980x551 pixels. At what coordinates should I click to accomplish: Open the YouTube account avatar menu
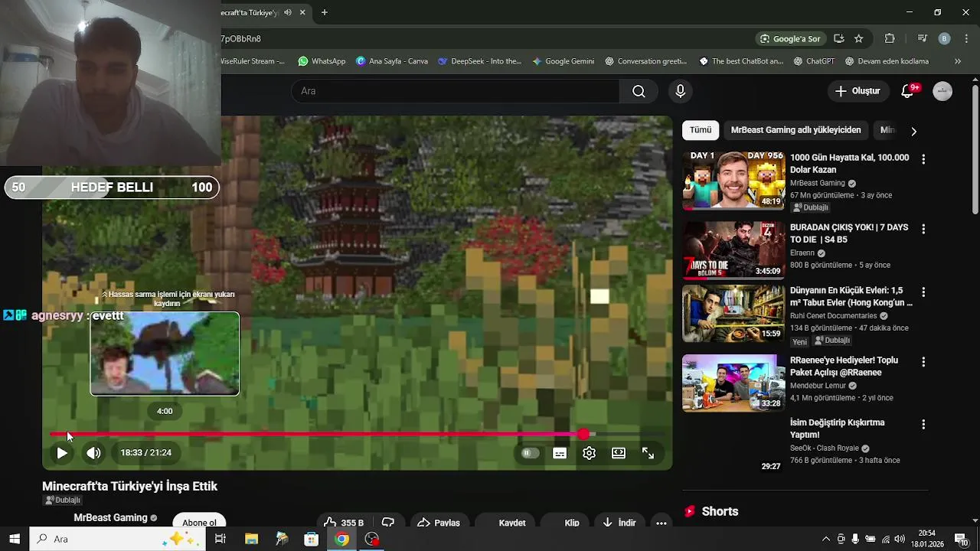click(942, 91)
